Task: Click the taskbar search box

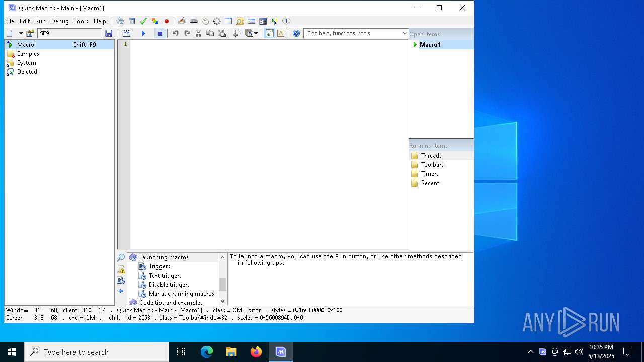Action: tap(97, 352)
